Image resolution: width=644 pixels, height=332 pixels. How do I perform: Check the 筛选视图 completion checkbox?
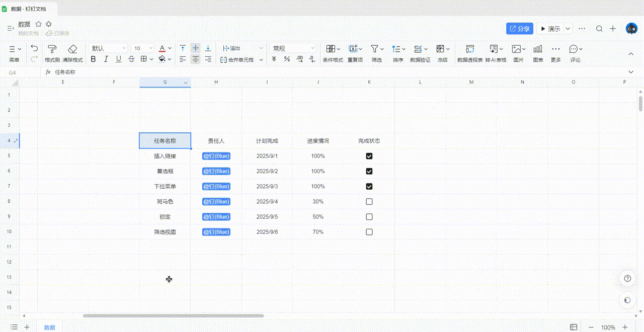click(369, 232)
